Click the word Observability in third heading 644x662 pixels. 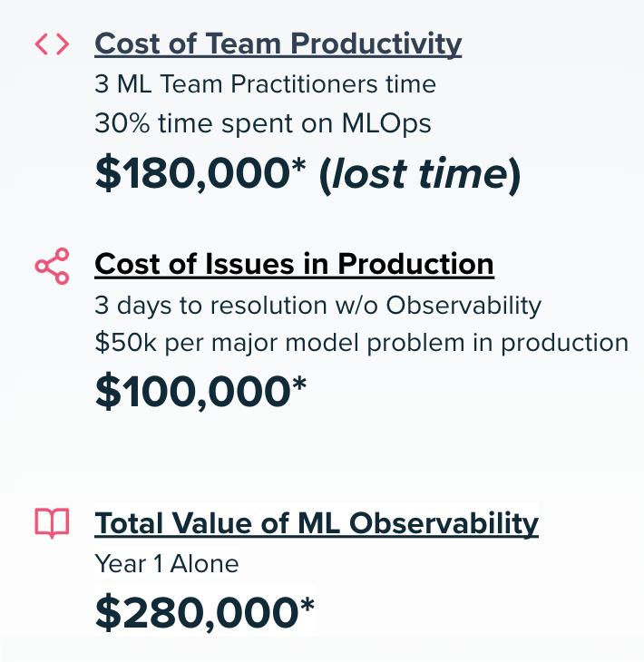point(444,523)
